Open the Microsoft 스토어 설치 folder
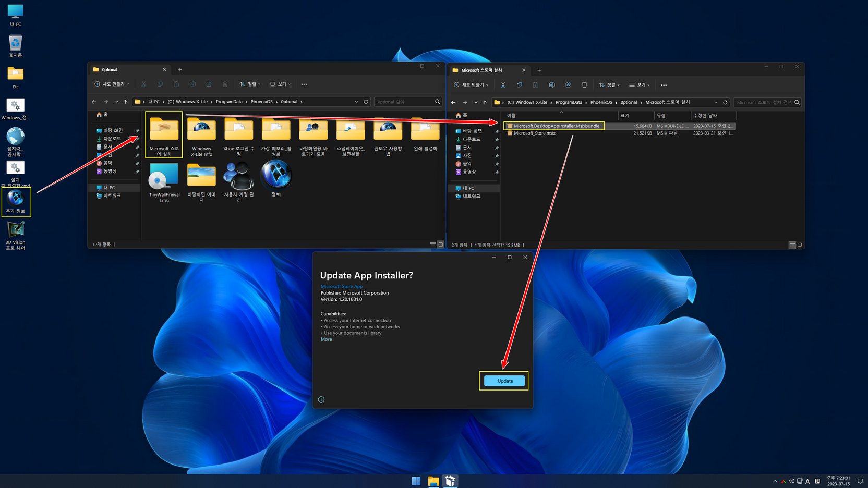 [x=164, y=136]
